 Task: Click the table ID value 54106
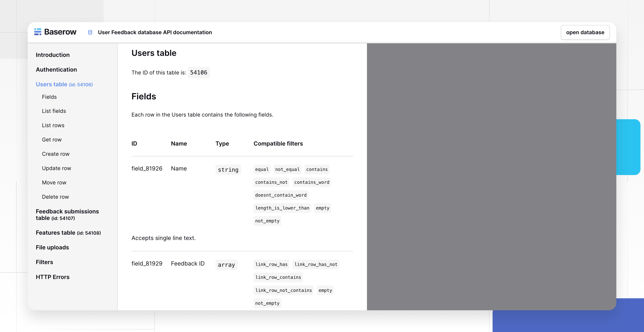point(198,73)
